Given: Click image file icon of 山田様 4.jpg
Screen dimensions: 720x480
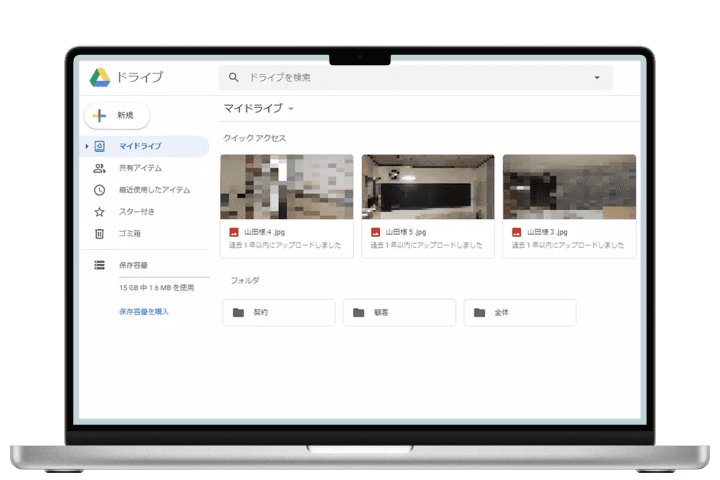Looking at the screenshot, I should pos(234,232).
